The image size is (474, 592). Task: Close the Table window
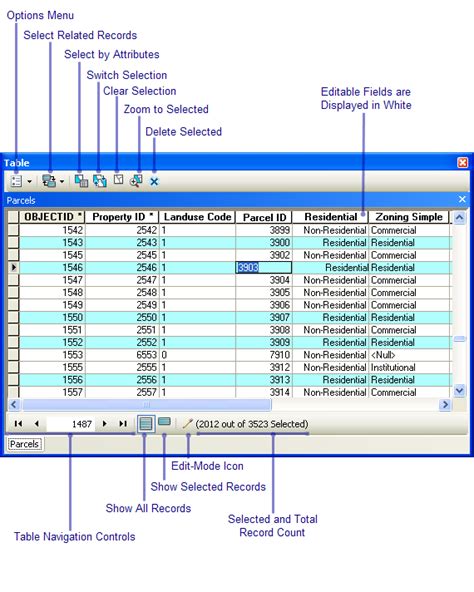click(462, 163)
